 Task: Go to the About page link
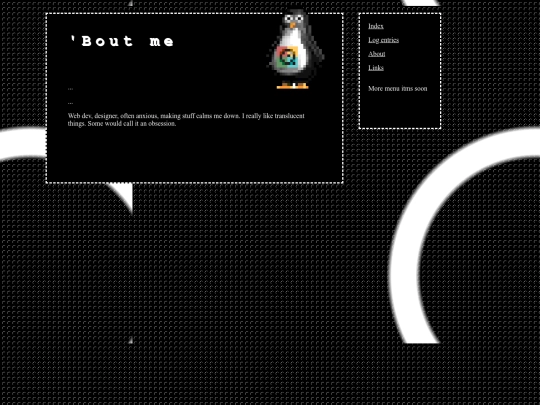point(376,54)
